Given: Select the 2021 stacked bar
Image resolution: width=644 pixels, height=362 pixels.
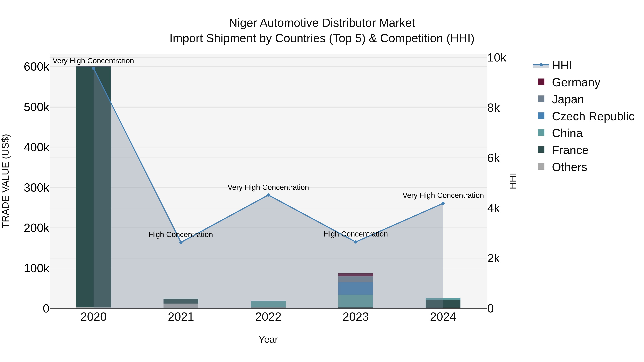Looking at the screenshot, I should [181, 304].
